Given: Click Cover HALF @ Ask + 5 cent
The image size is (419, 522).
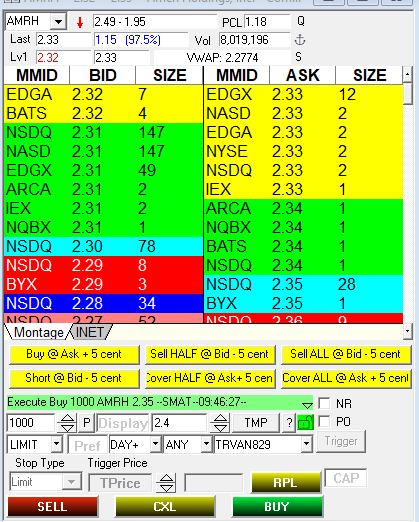Looking at the screenshot, I should tap(210, 379).
